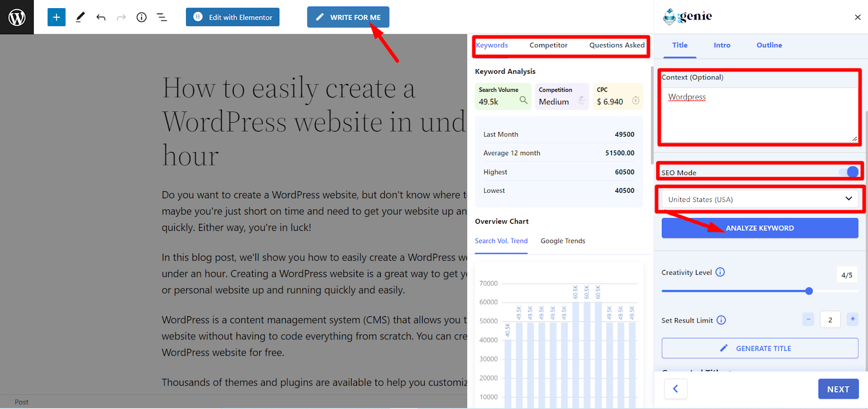
Task: Open the United States (USA) country dropdown
Action: [759, 199]
